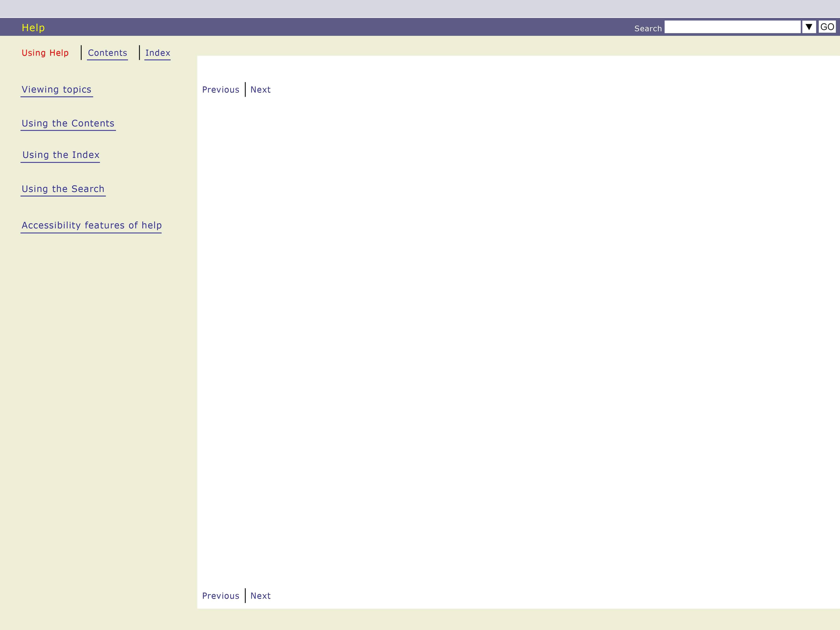
Task: Open the search options dropdown arrow
Action: [809, 27]
